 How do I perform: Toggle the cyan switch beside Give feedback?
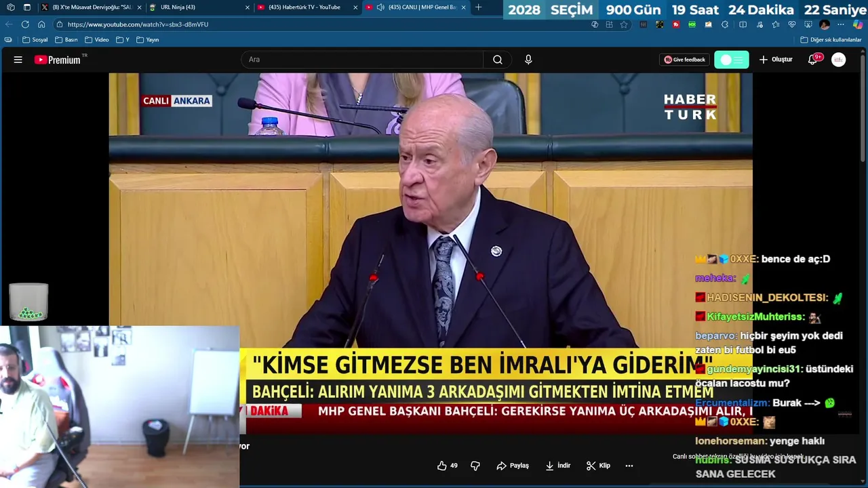coord(732,60)
